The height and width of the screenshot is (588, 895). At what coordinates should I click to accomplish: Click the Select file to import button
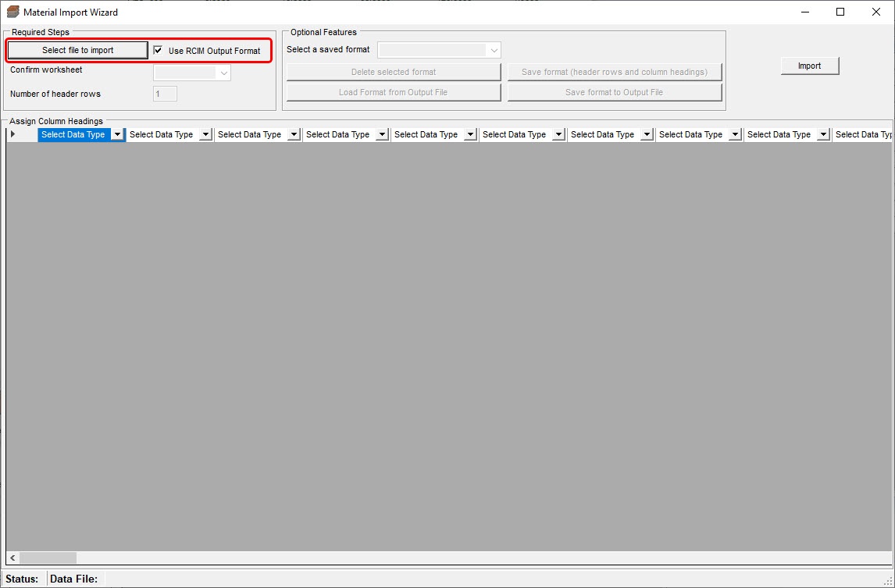pyautogui.click(x=77, y=49)
